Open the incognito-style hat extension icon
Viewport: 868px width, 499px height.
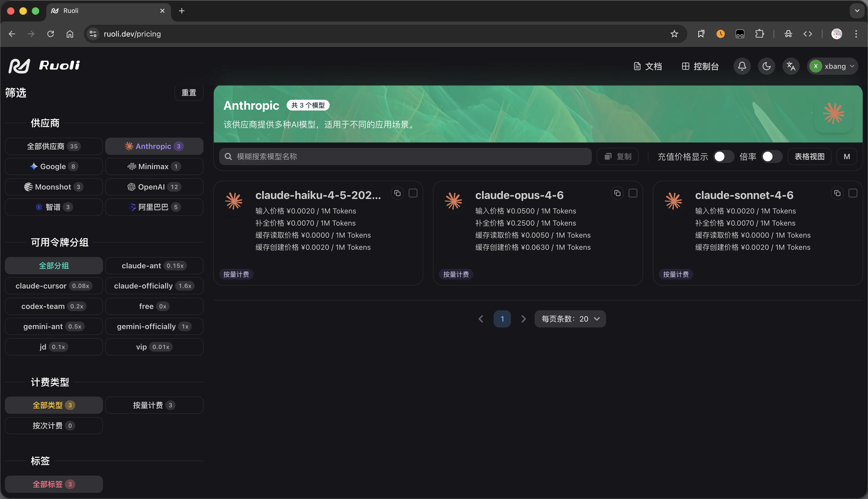pyautogui.click(x=788, y=34)
